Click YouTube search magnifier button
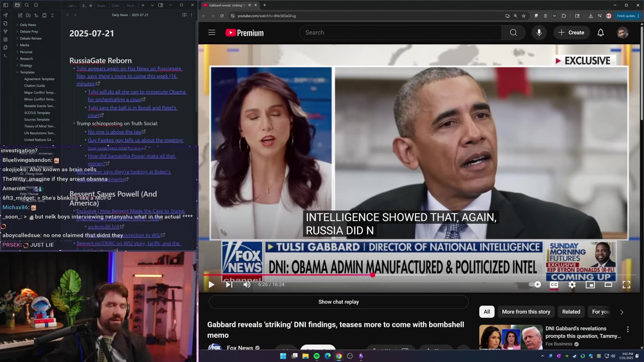The height and width of the screenshot is (362, 644). coord(513,33)
